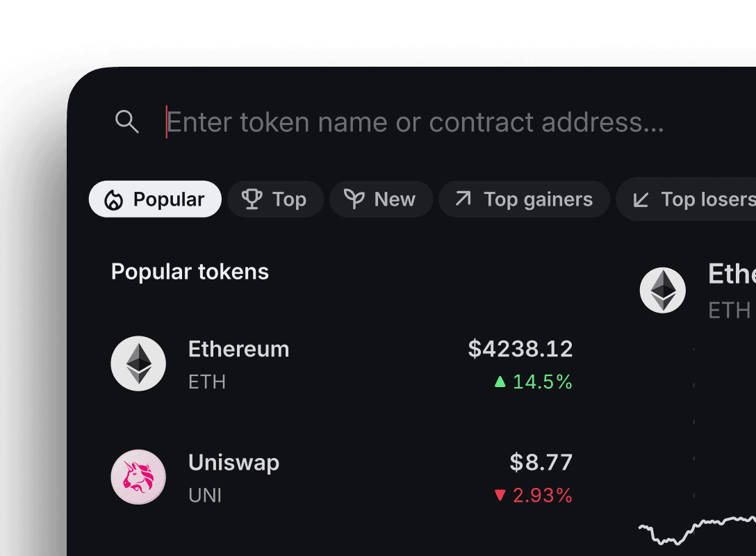Viewport: 756px width, 556px height.
Task: Switch to the Top tab
Action: 275,199
